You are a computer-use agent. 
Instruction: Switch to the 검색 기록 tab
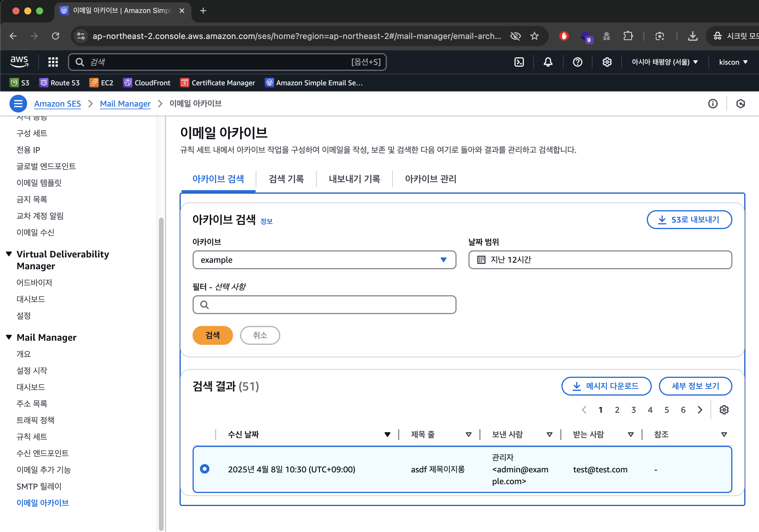tap(286, 179)
